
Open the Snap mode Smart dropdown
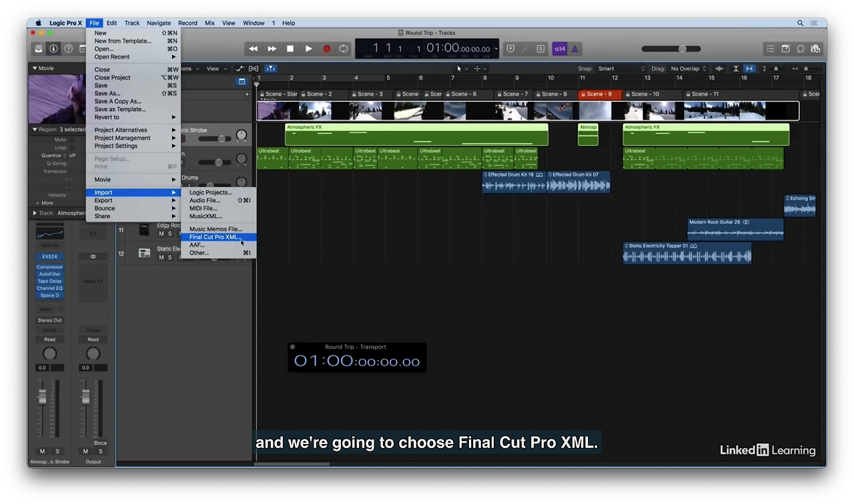pyautogui.click(x=622, y=69)
